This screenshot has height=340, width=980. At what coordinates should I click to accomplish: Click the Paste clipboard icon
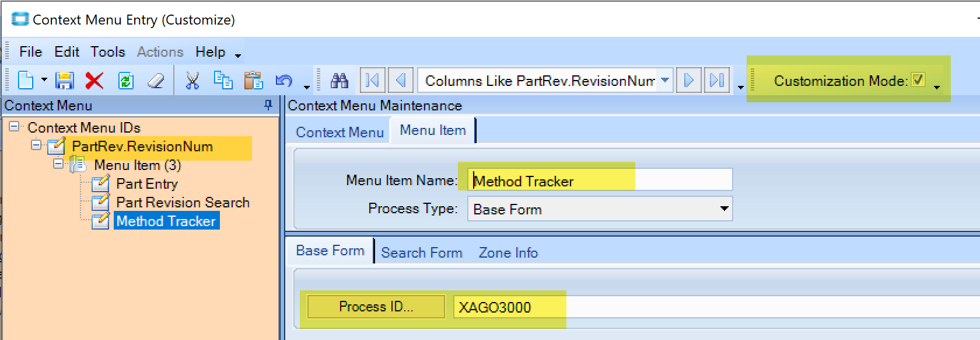point(253,81)
